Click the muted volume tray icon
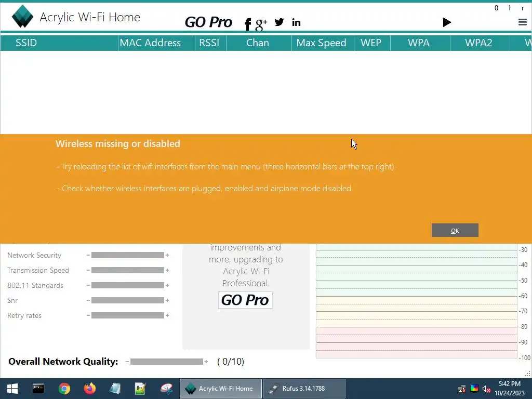The image size is (532, 399). click(x=486, y=389)
